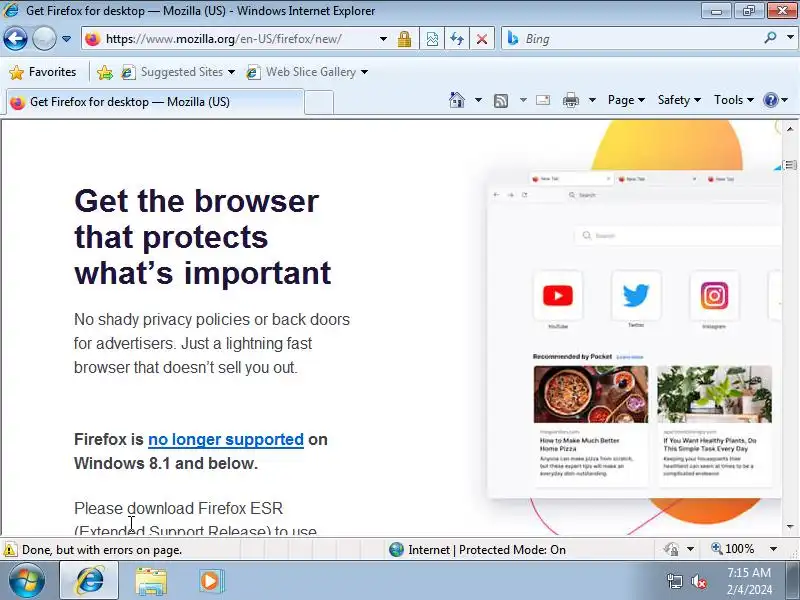The image size is (800, 600).
Task: Open Suggested Sites dropdown
Action: [178, 72]
